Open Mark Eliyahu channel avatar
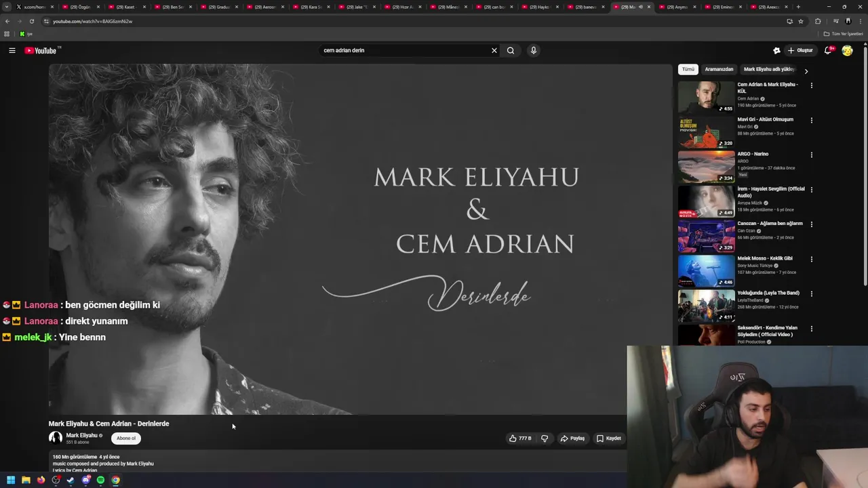This screenshot has width=868, height=488. tap(56, 438)
